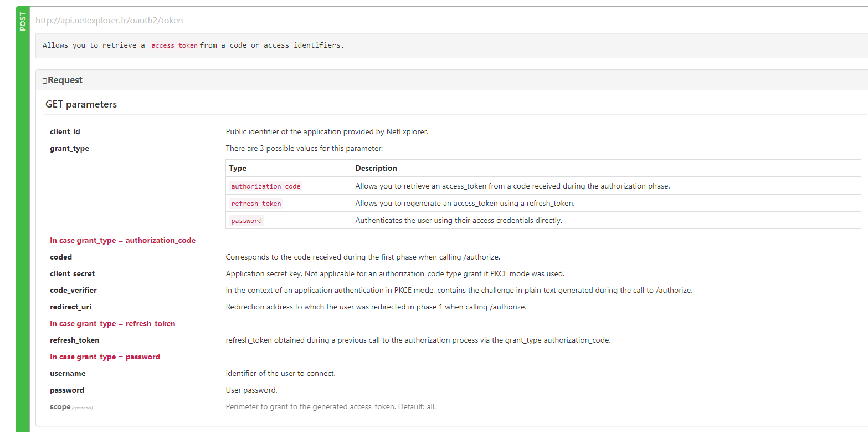Select the client_id parameter row

pos(65,131)
